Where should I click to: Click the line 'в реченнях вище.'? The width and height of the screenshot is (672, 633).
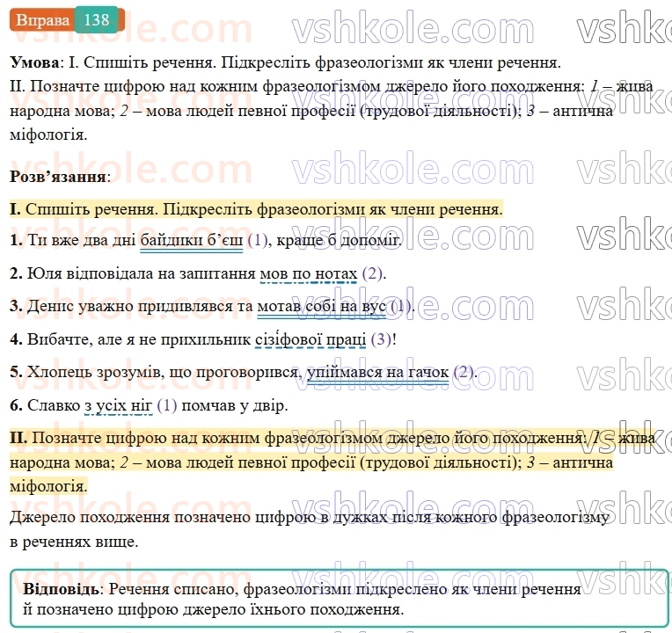(x=74, y=542)
